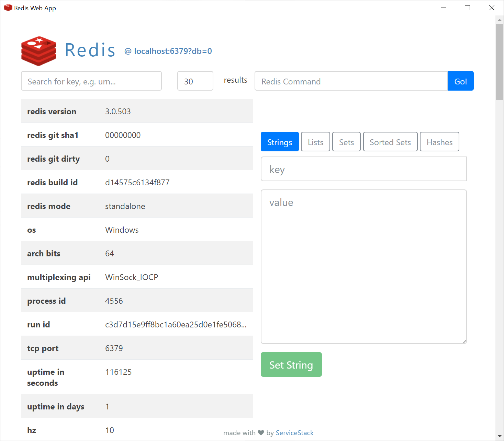Open the ServiceStack link
504x441 pixels.
[x=295, y=433]
